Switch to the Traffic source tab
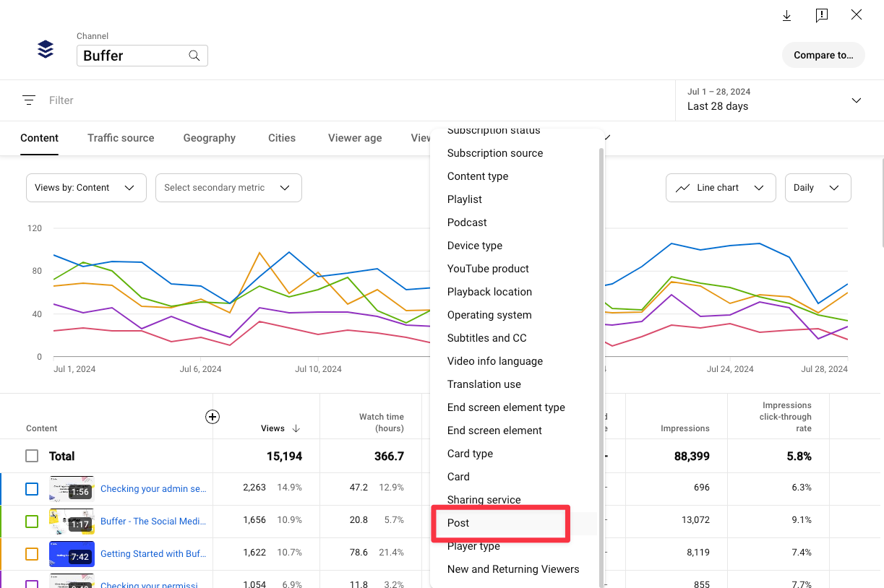The image size is (884, 588). click(x=121, y=138)
